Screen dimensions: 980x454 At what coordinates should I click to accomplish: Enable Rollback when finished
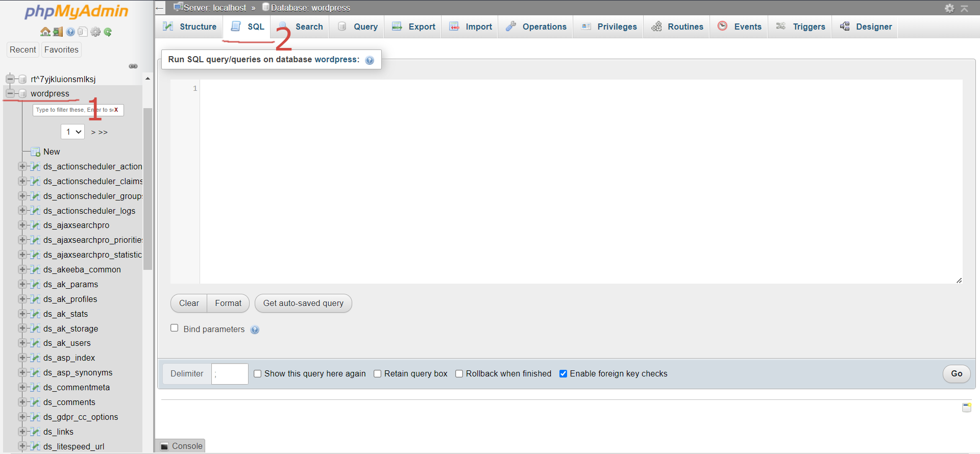point(459,374)
